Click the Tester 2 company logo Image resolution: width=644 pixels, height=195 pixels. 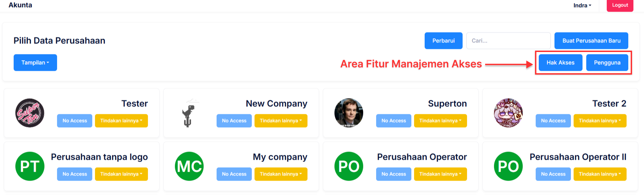(x=508, y=113)
